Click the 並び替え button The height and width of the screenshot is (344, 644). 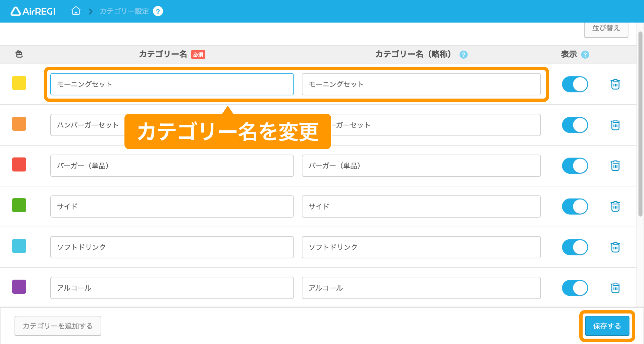tap(606, 29)
